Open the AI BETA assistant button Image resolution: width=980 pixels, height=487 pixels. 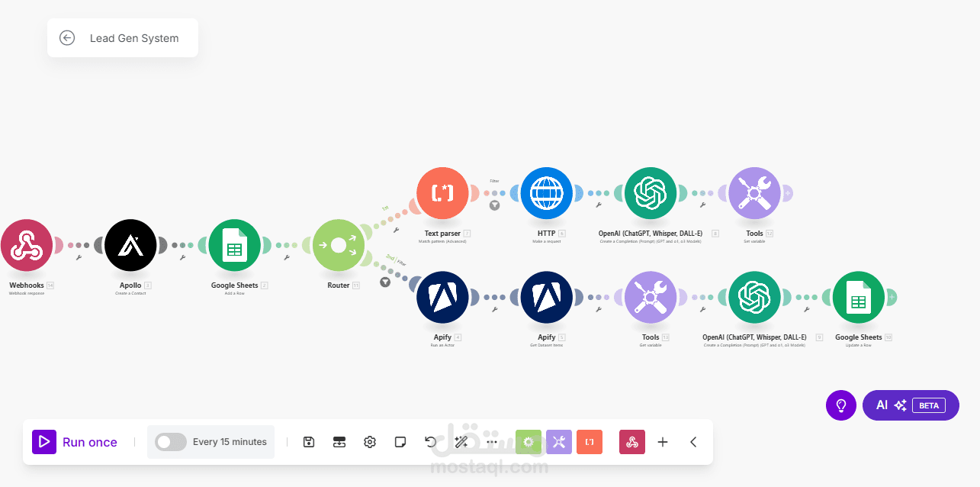[911, 405]
